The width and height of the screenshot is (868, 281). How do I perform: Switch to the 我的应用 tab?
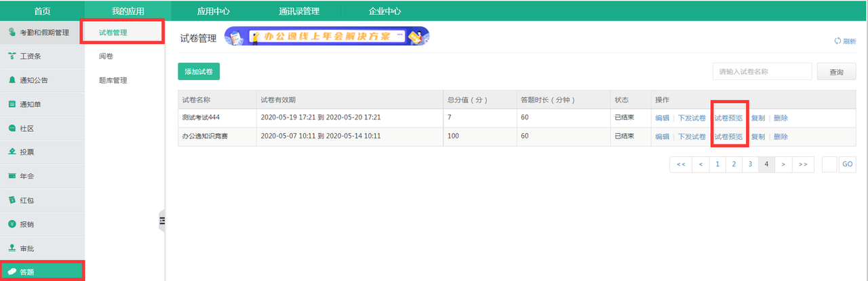pyautogui.click(x=128, y=11)
